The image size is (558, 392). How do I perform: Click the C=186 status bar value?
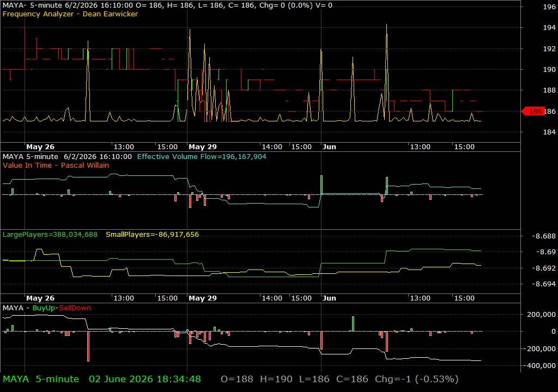click(x=353, y=379)
